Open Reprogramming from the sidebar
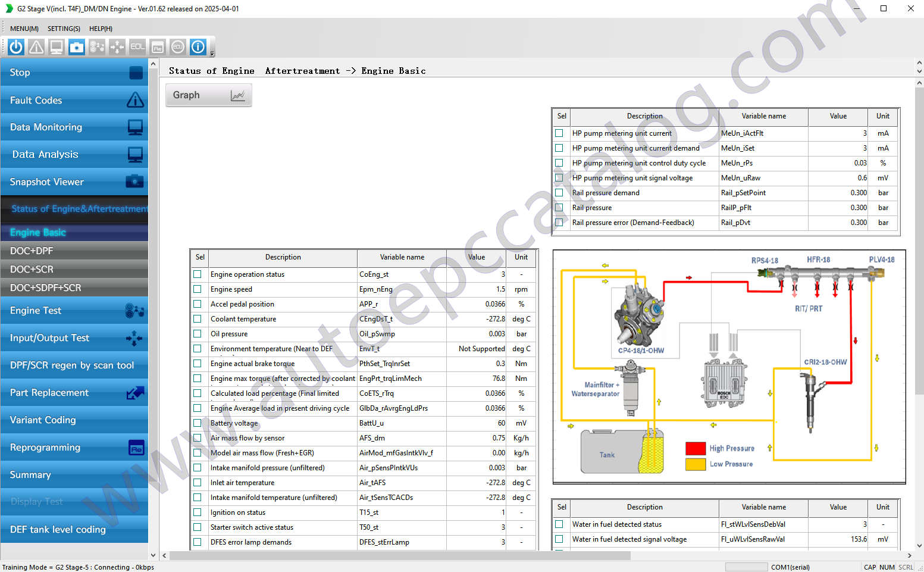The width and height of the screenshot is (924, 572). click(x=45, y=448)
